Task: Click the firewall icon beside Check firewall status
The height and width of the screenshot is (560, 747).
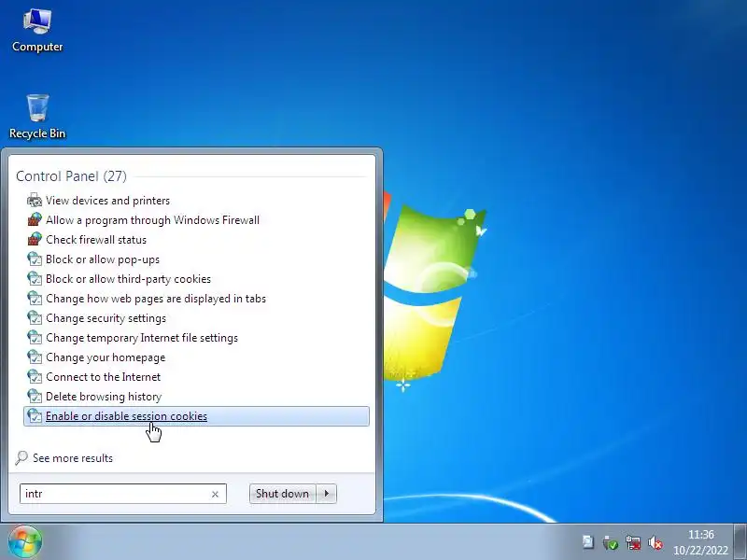Action: 35,239
